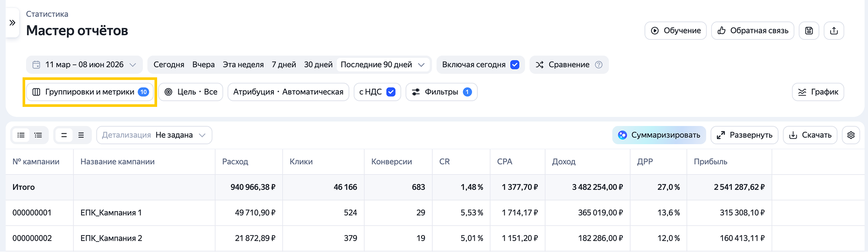
Task: Click the save report floppy disk icon
Action: point(809,31)
